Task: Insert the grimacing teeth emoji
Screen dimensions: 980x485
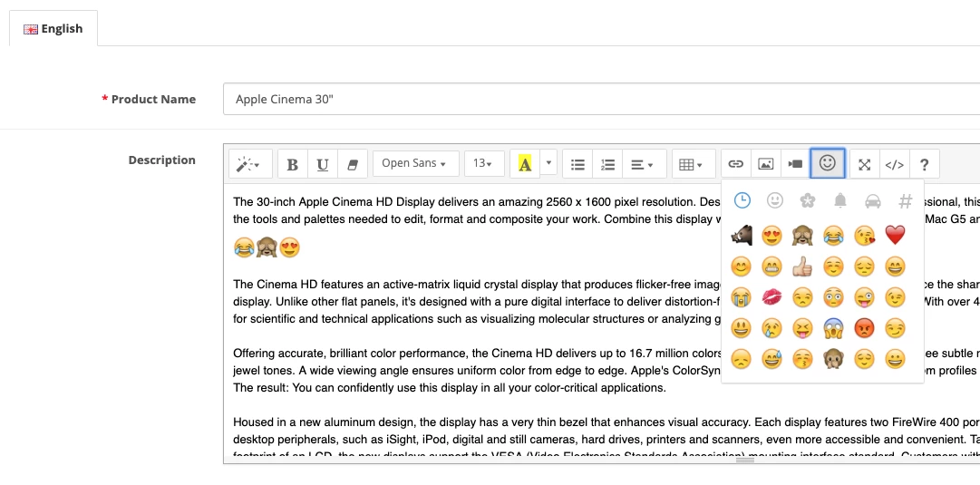Action: [771, 267]
